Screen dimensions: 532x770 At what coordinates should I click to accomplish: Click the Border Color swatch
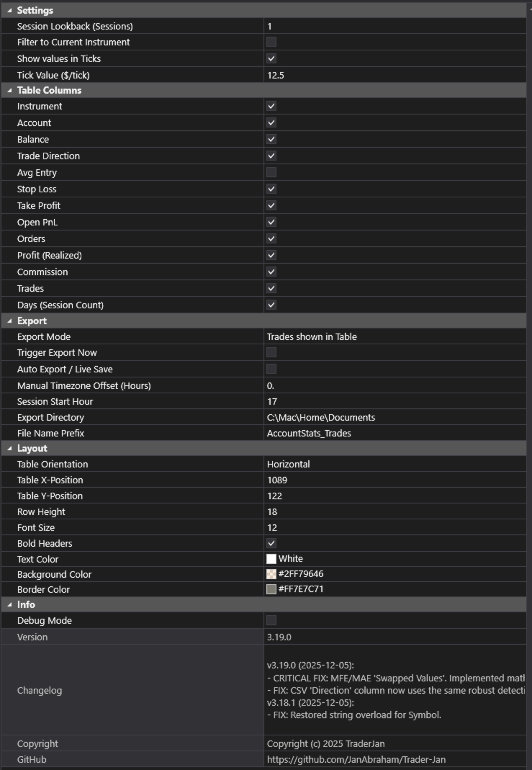click(271, 589)
